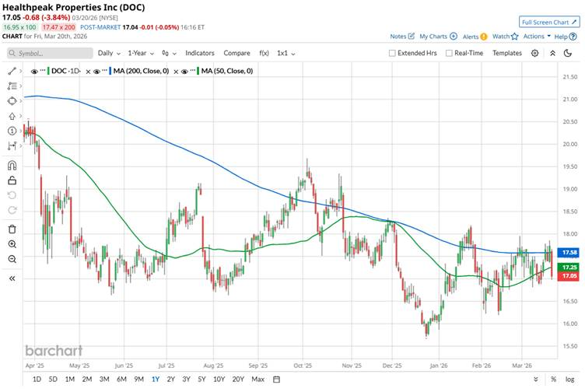Viewport: 585px width, 392px height.
Task: Switch to the 6M time range
Action: pyautogui.click(x=122, y=379)
